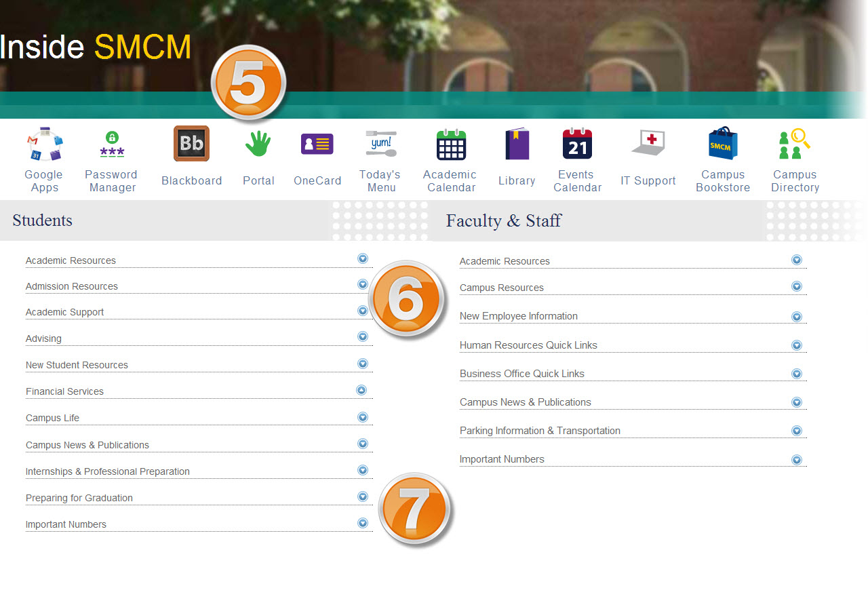Expand New Employee Information arrow
The width and height of the screenshot is (868, 603).
coord(797,317)
